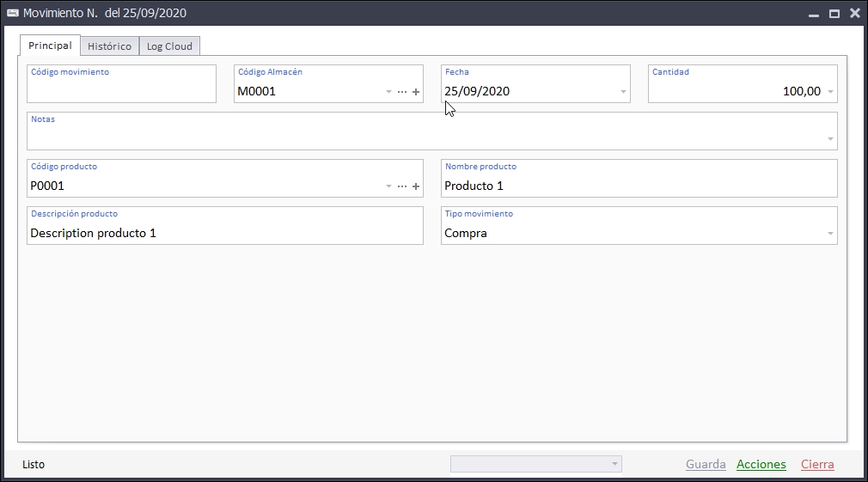868x482 pixels.
Task: Expand the Código Almacén dropdown arrow
Action: point(388,92)
